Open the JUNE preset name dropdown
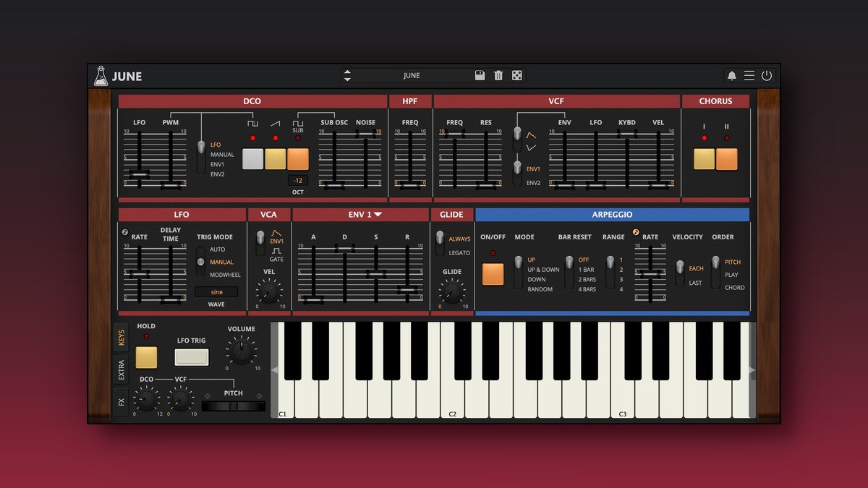The height and width of the screenshot is (488, 868). pos(411,75)
